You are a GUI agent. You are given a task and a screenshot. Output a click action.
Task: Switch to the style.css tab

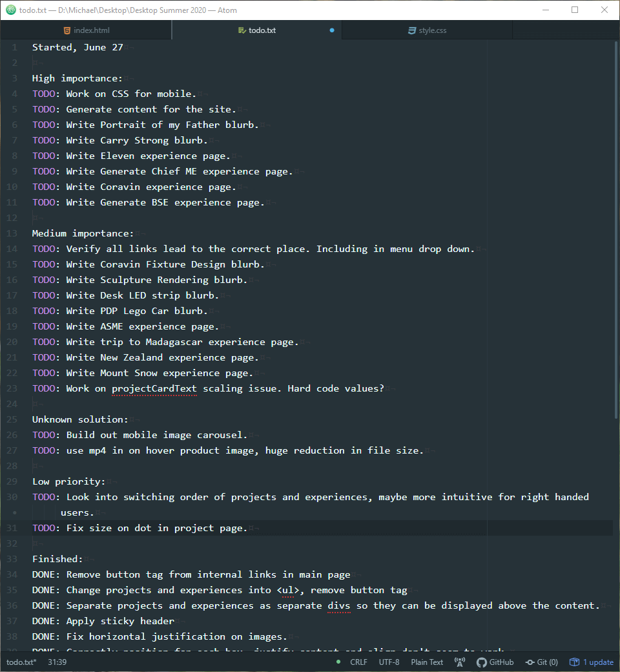click(432, 30)
